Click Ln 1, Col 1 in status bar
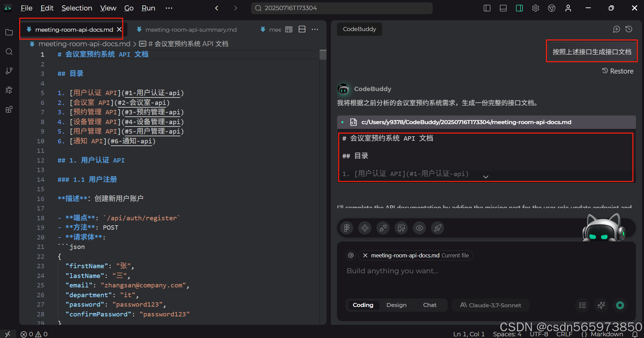 (469, 334)
